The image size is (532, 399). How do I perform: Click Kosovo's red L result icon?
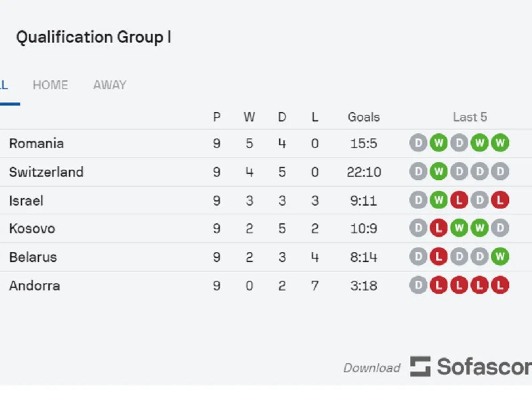coord(438,229)
